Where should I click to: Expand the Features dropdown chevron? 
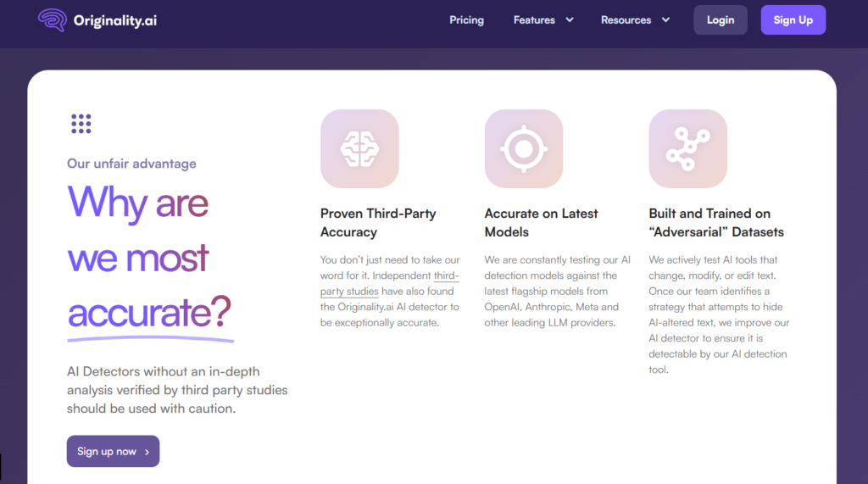(x=570, y=20)
